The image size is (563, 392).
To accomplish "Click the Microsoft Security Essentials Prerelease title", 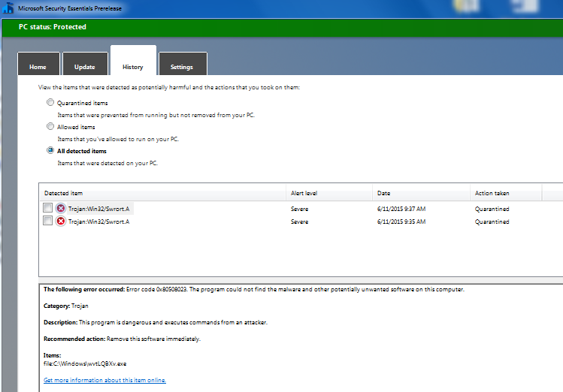I will pyautogui.click(x=70, y=8).
